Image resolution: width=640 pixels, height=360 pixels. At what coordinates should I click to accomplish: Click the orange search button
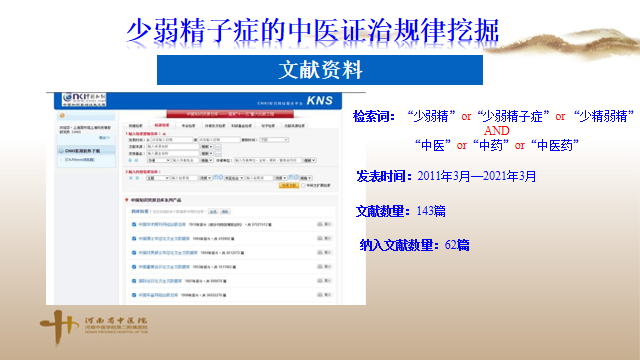click(289, 185)
